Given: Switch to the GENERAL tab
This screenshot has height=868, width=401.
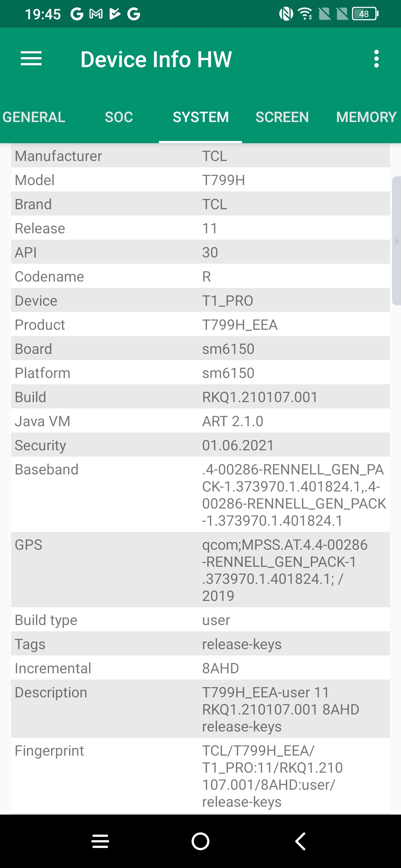Looking at the screenshot, I should (x=34, y=117).
